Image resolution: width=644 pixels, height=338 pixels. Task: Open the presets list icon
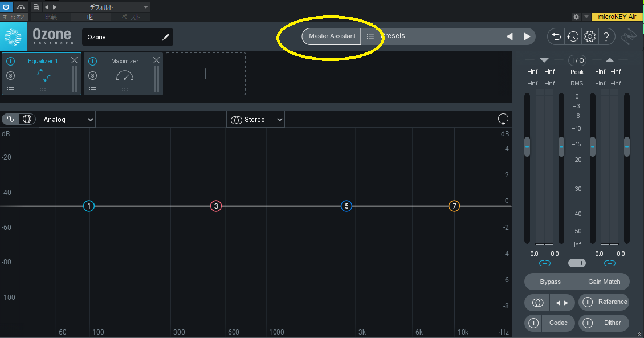tap(370, 36)
